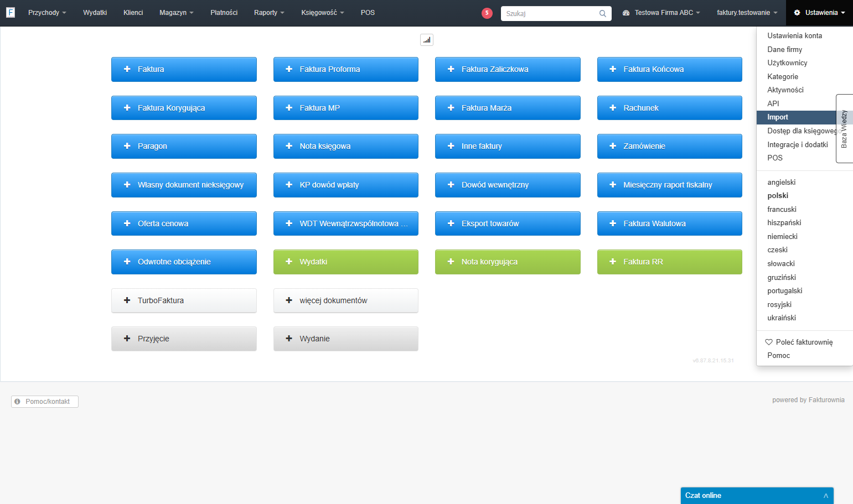Open the notifications badge showing 5
The width and height of the screenshot is (853, 504).
[487, 13]
